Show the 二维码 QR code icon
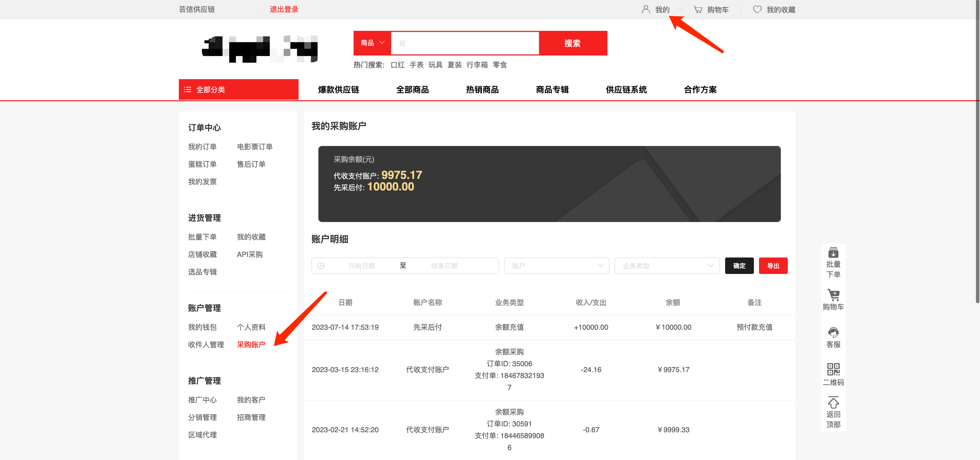This screenshot has width=980, height=460. click(x=833, y=369)
